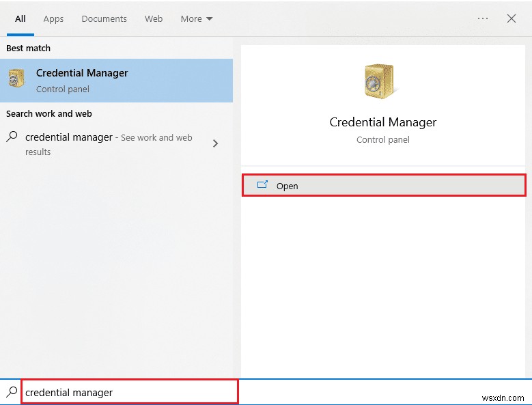The height and width of the screenshot is (405, 532).
Task: Click the Open icon beside Open label
Action: (262, 185)
